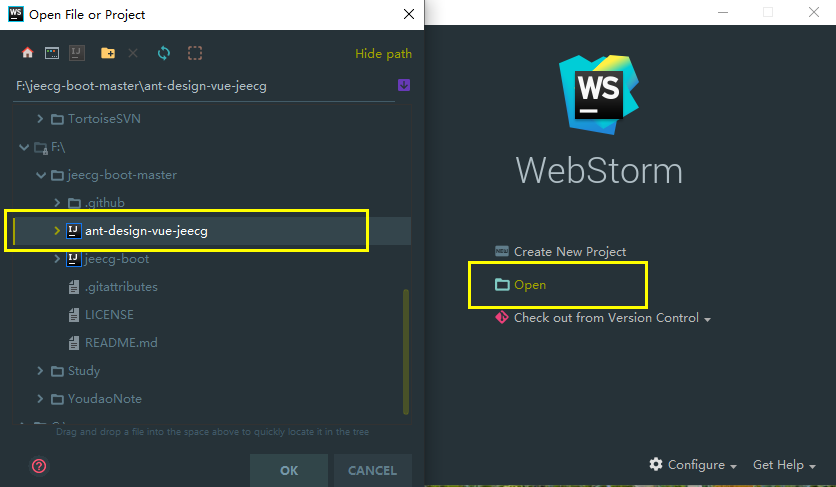Expand the jeecg-boot node
The width and height of the screenshot is (836, 487).
(x=57, y=259)
